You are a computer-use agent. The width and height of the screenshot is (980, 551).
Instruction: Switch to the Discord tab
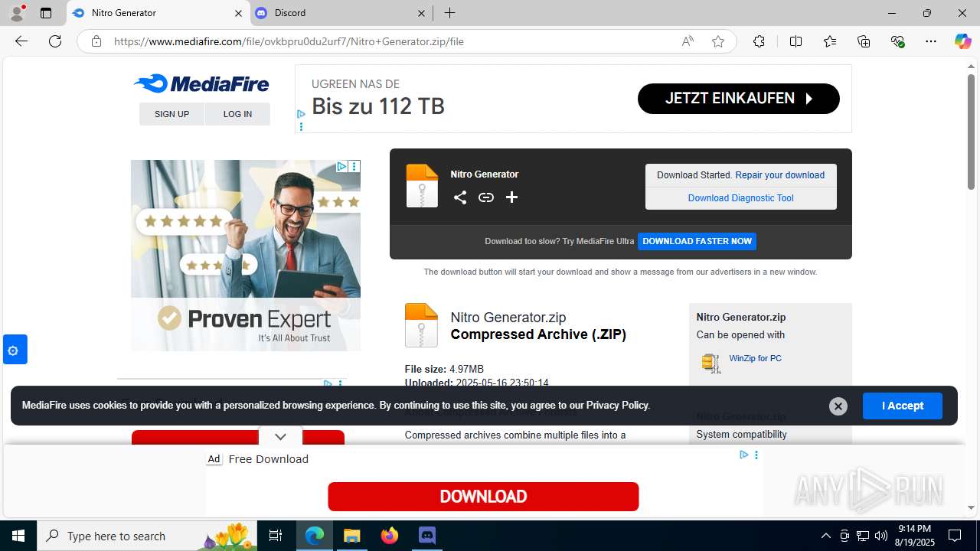pos(341,13)
